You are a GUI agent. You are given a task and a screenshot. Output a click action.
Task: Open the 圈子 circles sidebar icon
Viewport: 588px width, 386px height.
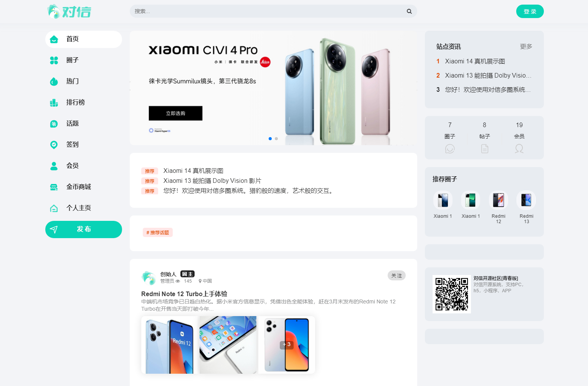click(54, 60)
